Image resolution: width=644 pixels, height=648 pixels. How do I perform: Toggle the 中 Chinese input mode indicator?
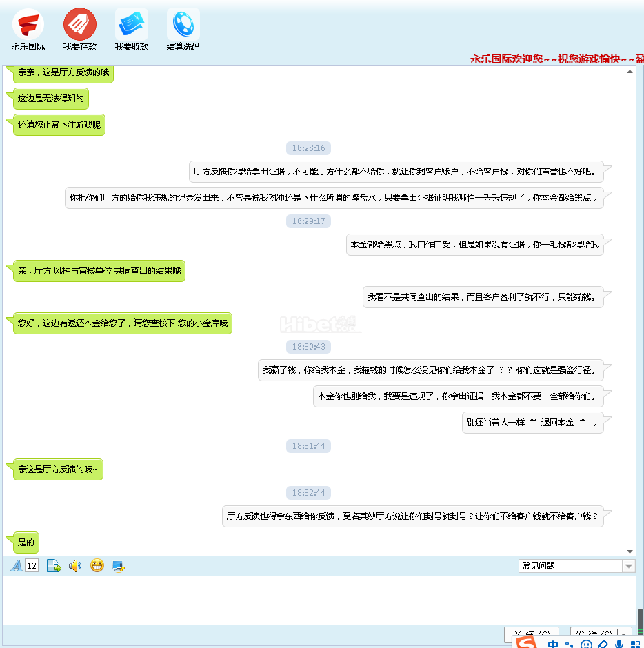coord(553,645)
